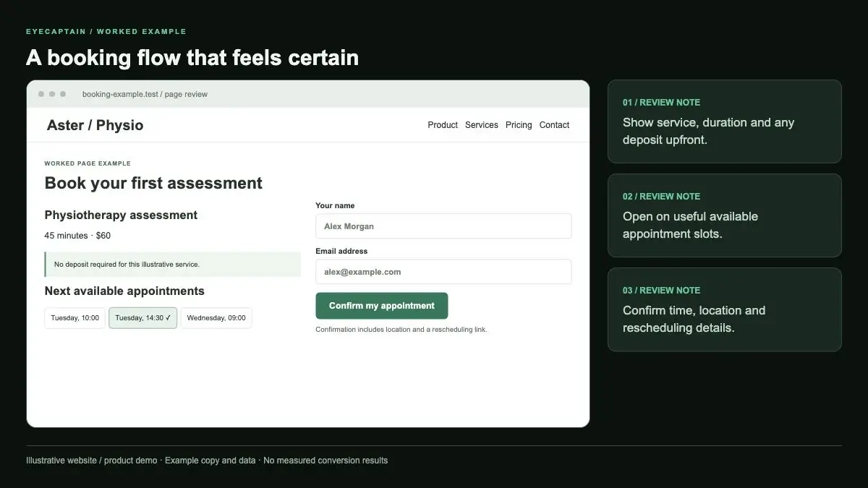Image resolution: width=868 pixels, height=488 pixels.
Task: Click the 'A booking flow that feels certain' title
Action: pos(192,57)
